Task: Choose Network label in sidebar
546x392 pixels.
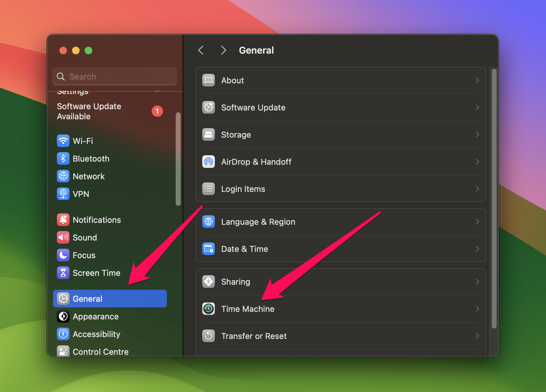Action: [89, 176]
